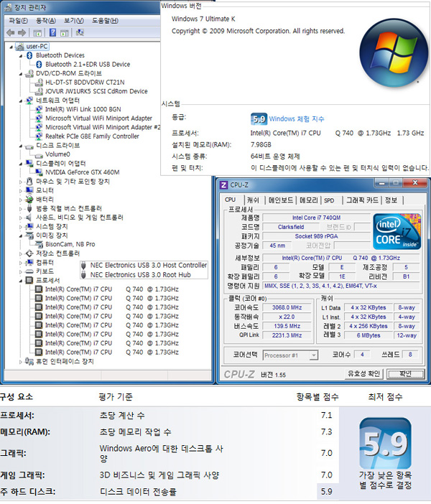
Task: Switch to the 그래픽 카드 tab in CPU-Z
Action: pyautogui.click(x=362, y=200)
